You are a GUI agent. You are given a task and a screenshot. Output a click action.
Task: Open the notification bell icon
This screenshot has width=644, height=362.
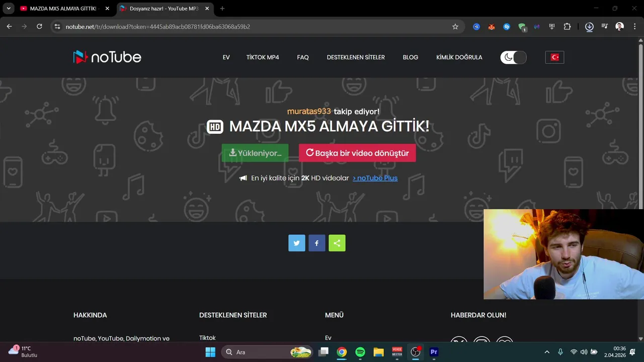[x=632, y=352]
